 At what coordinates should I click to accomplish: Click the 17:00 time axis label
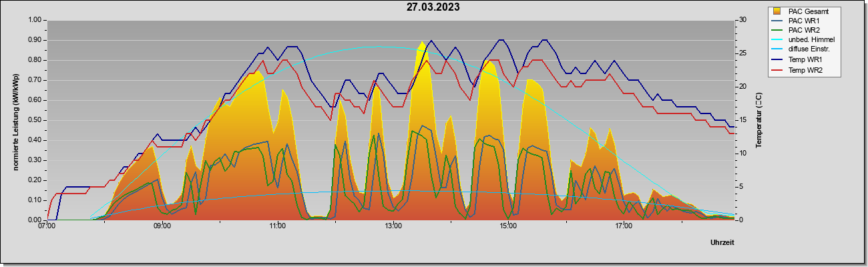pyautogui.click(x=623, y=226)
